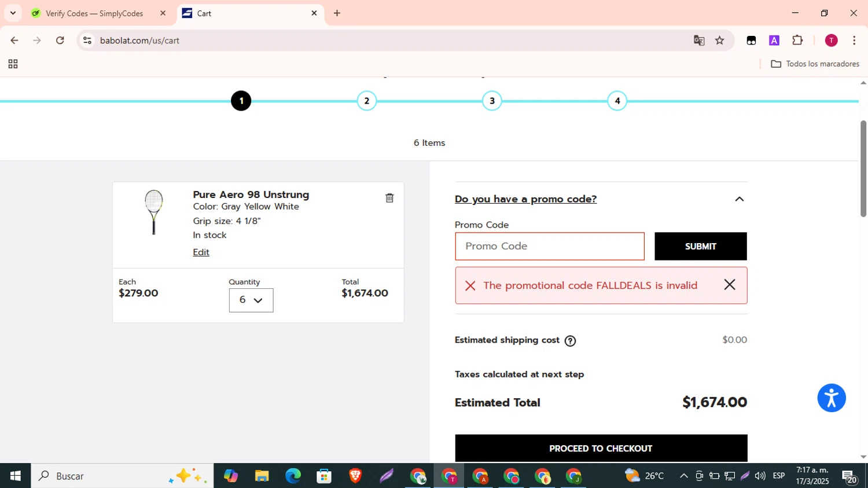This screenshot has height=488, width=868.
Task: Click the Promo Code input field
Action: coord(550,246)
